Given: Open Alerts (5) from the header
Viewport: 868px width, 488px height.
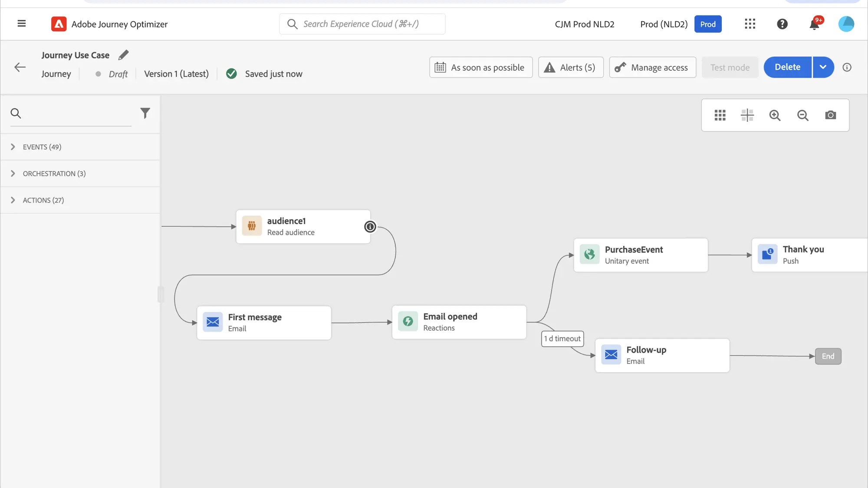Looking at the screenshot, I should point(571,67).
